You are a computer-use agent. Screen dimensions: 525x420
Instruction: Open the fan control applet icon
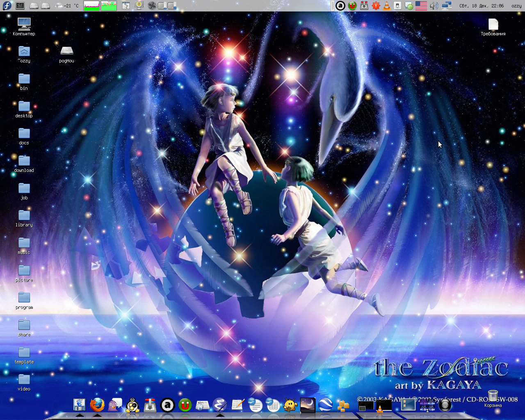(x=152, y=6)
